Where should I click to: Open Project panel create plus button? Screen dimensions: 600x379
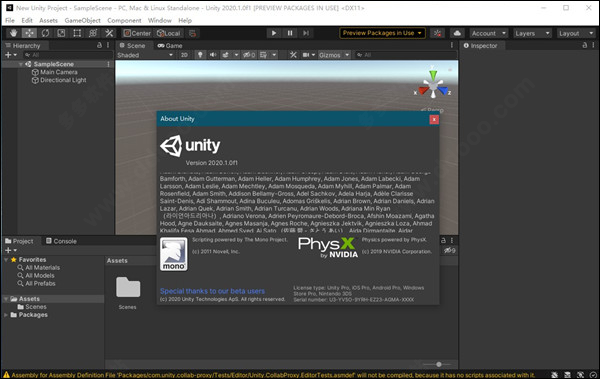click(10, 250)
